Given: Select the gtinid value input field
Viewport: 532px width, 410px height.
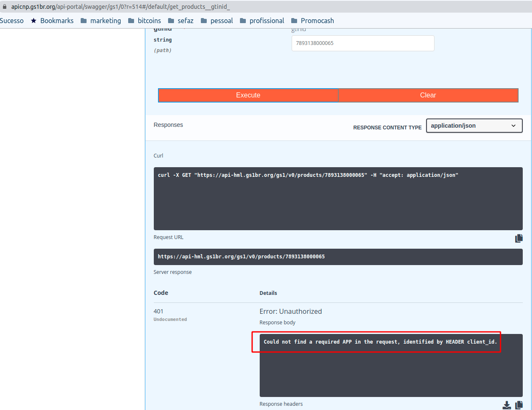Looking at the screenshot, I should (363, 43).
